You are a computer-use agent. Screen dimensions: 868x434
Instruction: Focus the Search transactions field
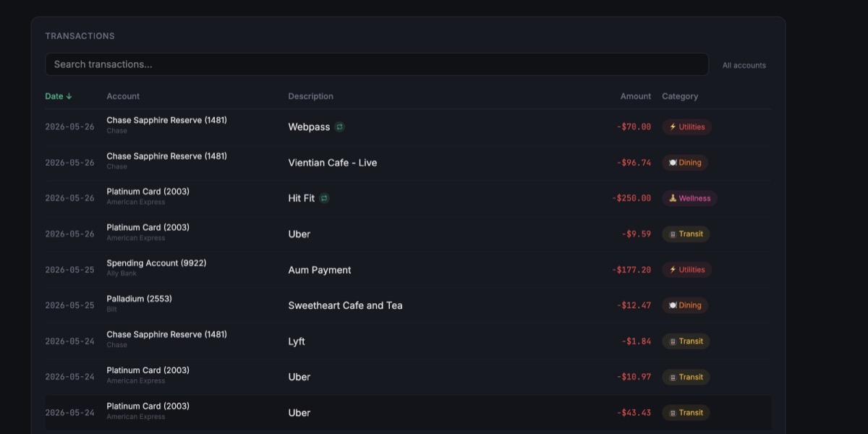click(x=377, y=64)
